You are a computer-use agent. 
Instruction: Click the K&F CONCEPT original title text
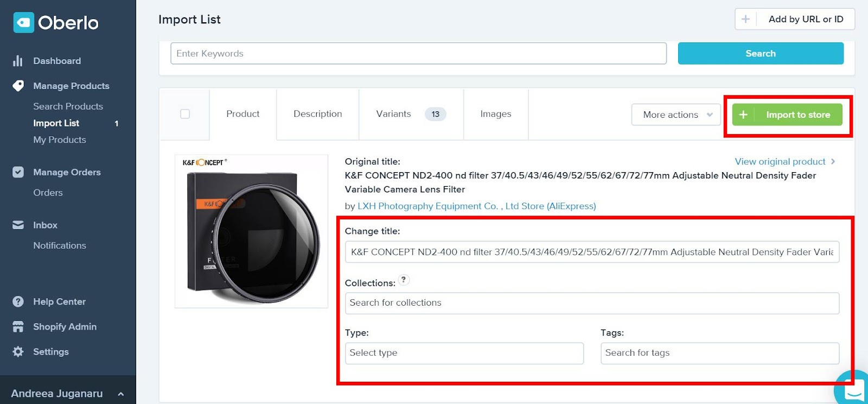point(580,182)
